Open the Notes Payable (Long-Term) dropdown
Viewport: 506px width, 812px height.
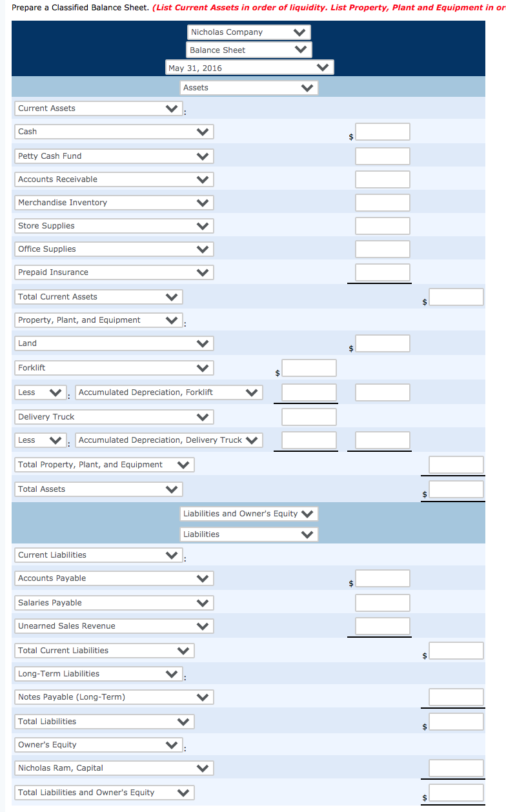pyautogui.click(x=205, y=696)
